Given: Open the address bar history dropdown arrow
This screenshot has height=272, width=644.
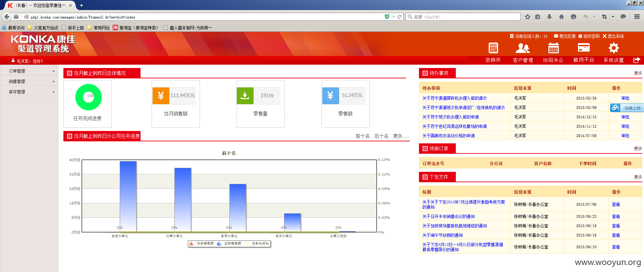Looking at the screenshot, I should coord(393,17).
